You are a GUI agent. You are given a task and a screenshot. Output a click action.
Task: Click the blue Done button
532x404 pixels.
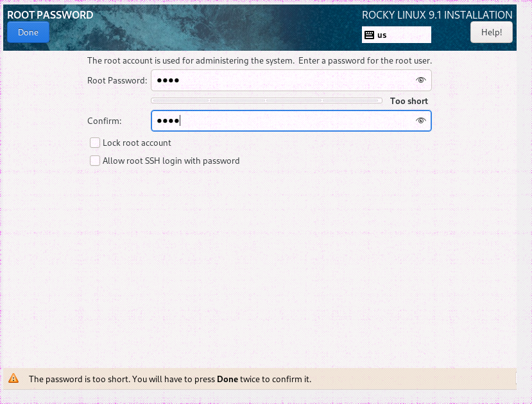[x=28, y=32]
